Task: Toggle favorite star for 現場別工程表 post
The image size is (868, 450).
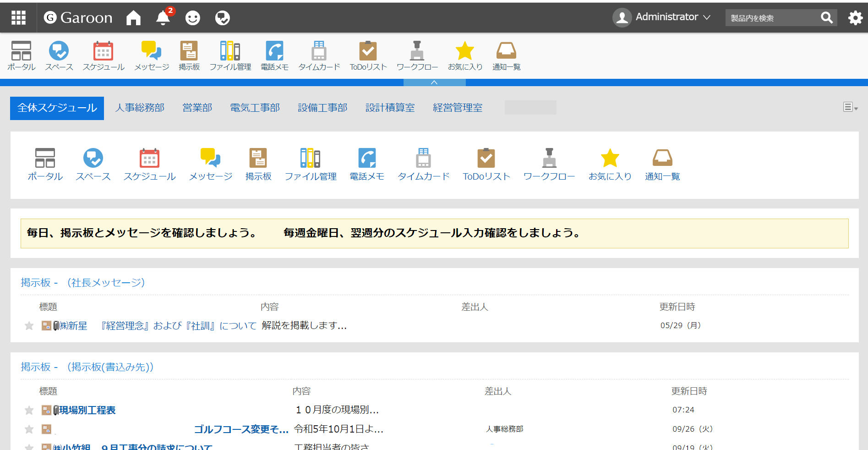Action: click(x=29, y=410)
